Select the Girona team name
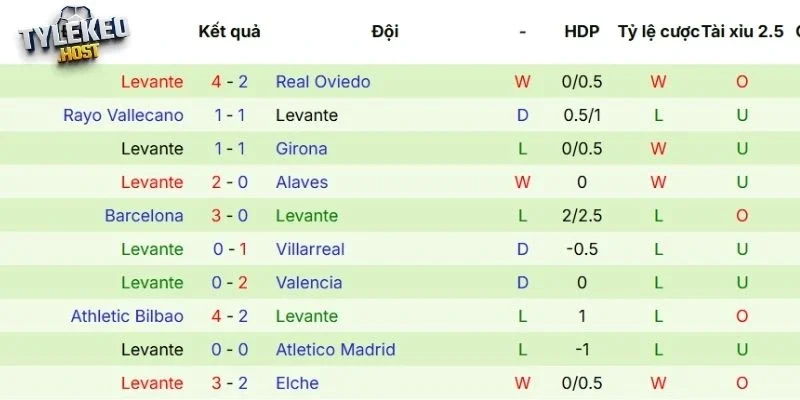 [301, 149]
